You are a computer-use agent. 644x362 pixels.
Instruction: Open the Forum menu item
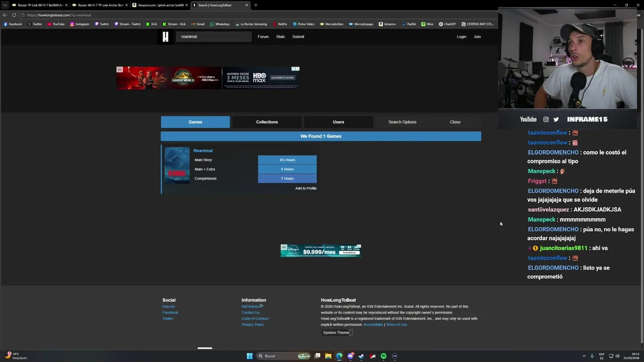coord(263,37)
